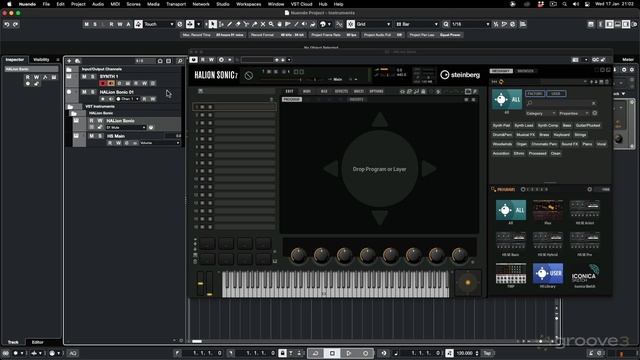Click the Factory filter button

click(x=535, y=93)
